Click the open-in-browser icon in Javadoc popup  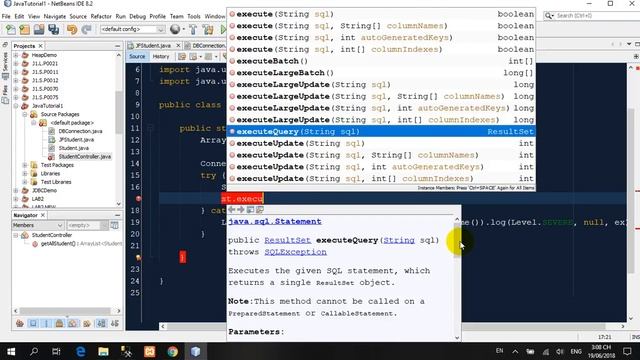(250, 210)
